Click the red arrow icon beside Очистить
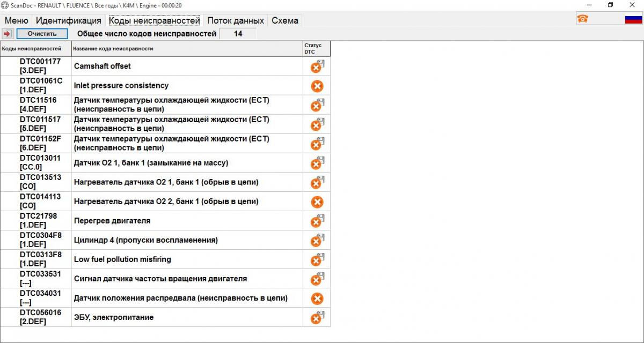 (x=8, y=33)
